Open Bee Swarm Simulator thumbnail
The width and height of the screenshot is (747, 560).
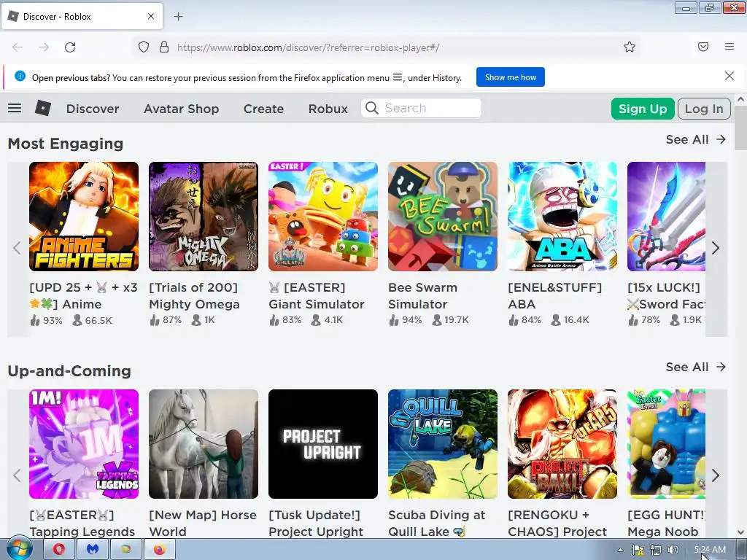click(443, 217)
